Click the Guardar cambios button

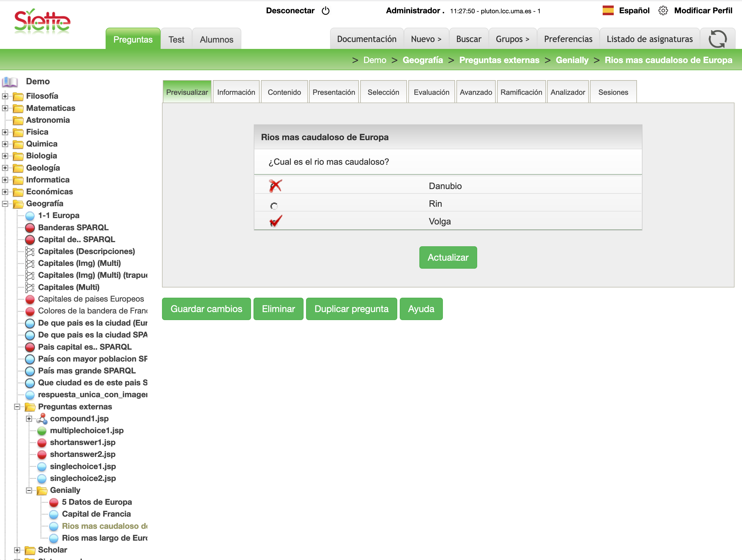[206, 309]
